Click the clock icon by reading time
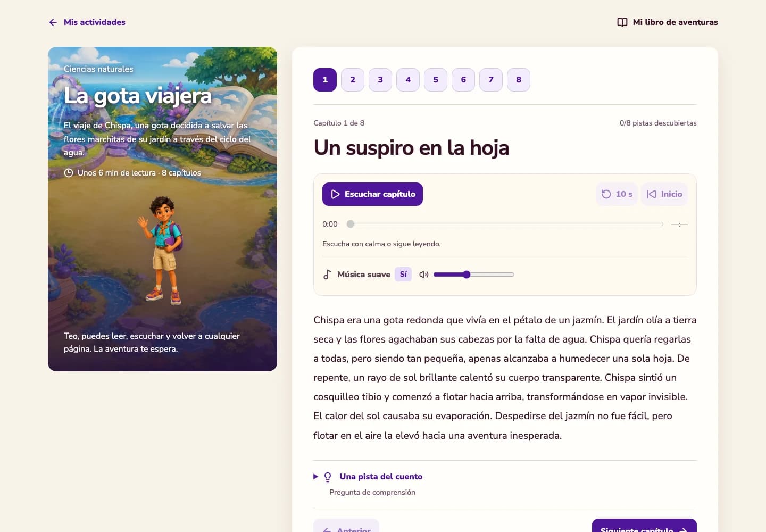The width and height of the screenshot is (766, 532). tap(68, 173)
